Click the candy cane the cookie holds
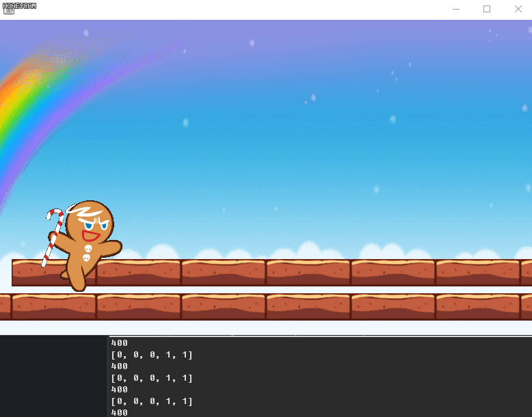Screen dimensions: 532x417 (53, 237)
